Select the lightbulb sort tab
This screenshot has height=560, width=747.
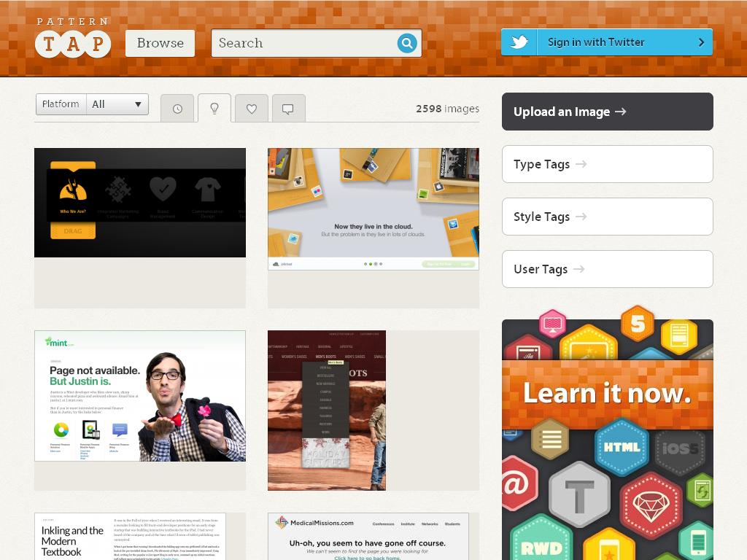point(214,108)
